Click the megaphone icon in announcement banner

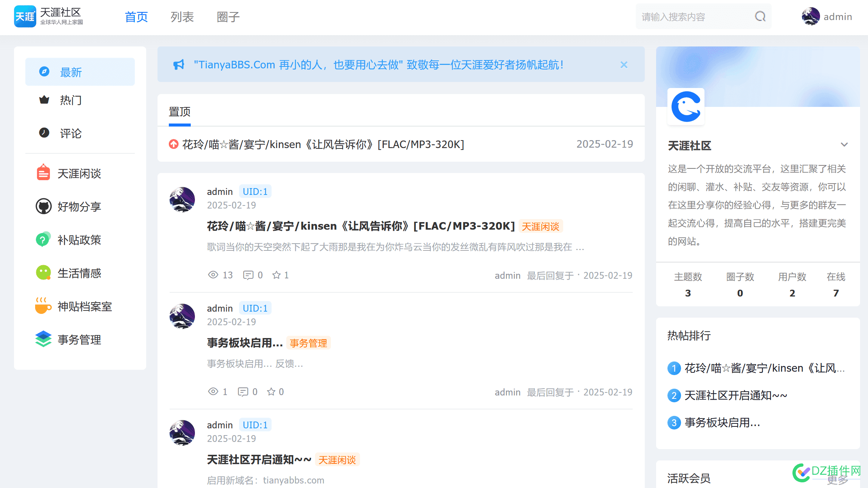click(x=179, y=65)
